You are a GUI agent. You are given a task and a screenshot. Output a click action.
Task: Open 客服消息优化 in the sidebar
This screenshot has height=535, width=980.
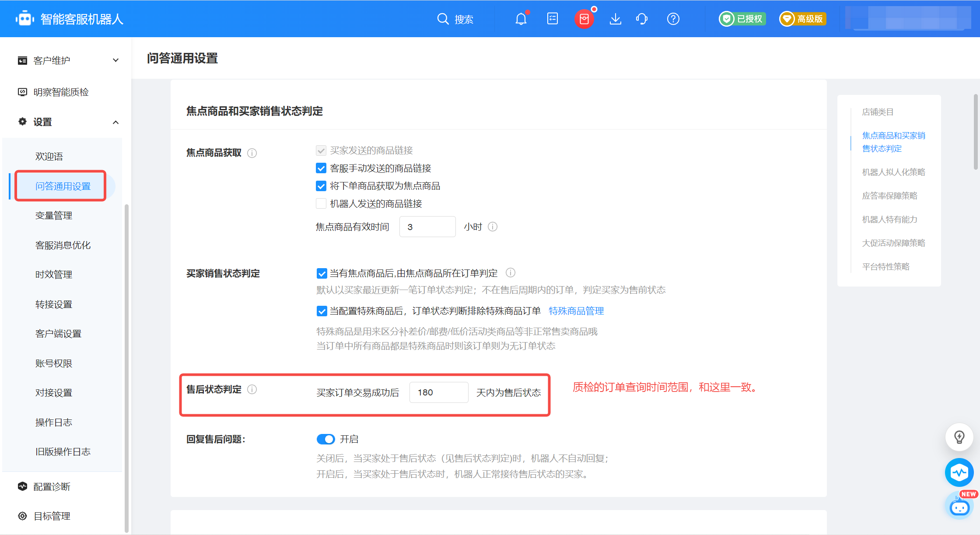pyautogui.click(x=63, y=245)
